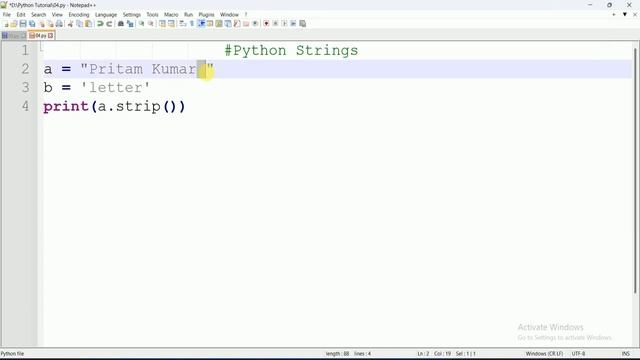
Task: Click 'Windows (CR LF)' in the status bar
Action: click(544, 353)
